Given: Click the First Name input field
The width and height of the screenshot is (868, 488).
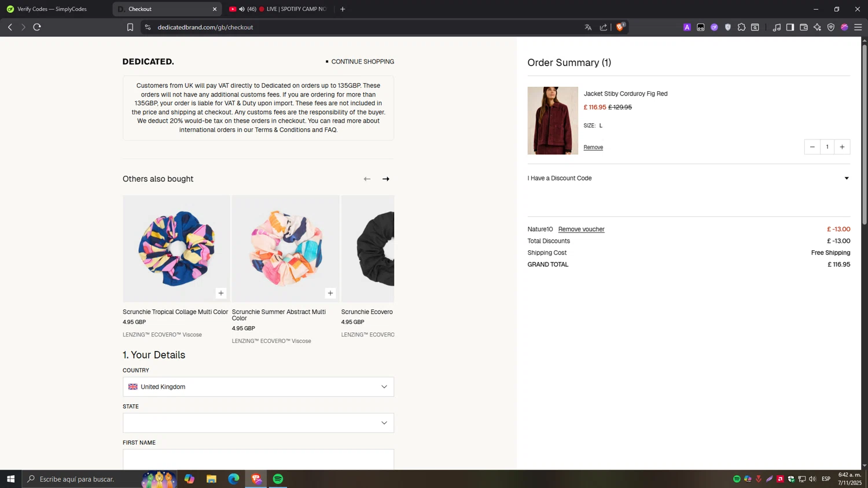Looking at the screenshot, I should click(x=258, y=459).
